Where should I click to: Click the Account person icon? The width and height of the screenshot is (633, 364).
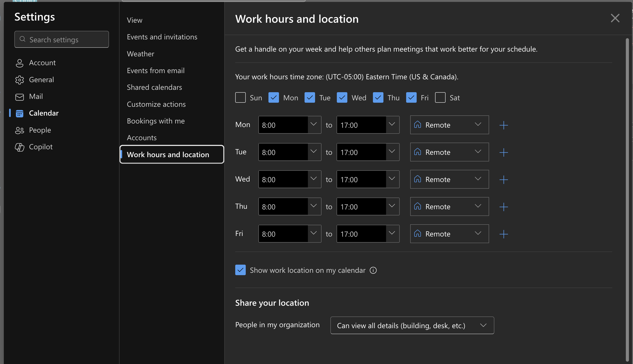pos(20,63)
